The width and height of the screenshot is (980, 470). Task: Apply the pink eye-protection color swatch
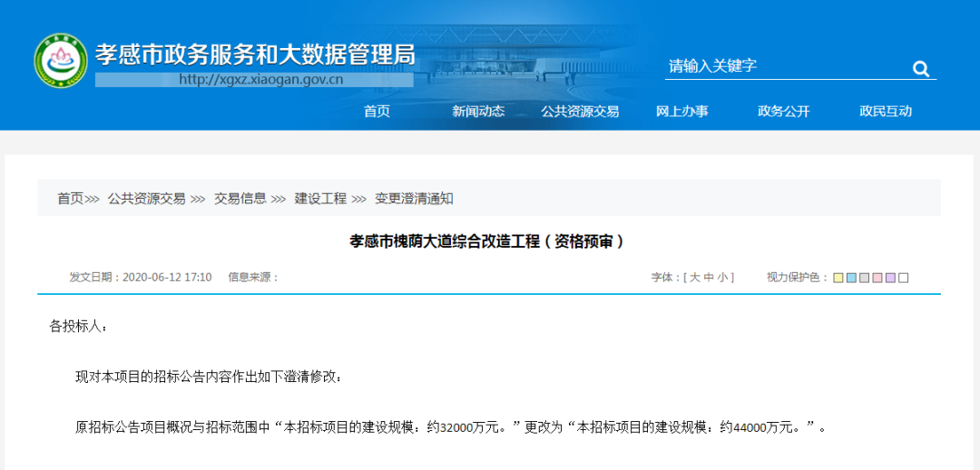[x=877, y=278]
